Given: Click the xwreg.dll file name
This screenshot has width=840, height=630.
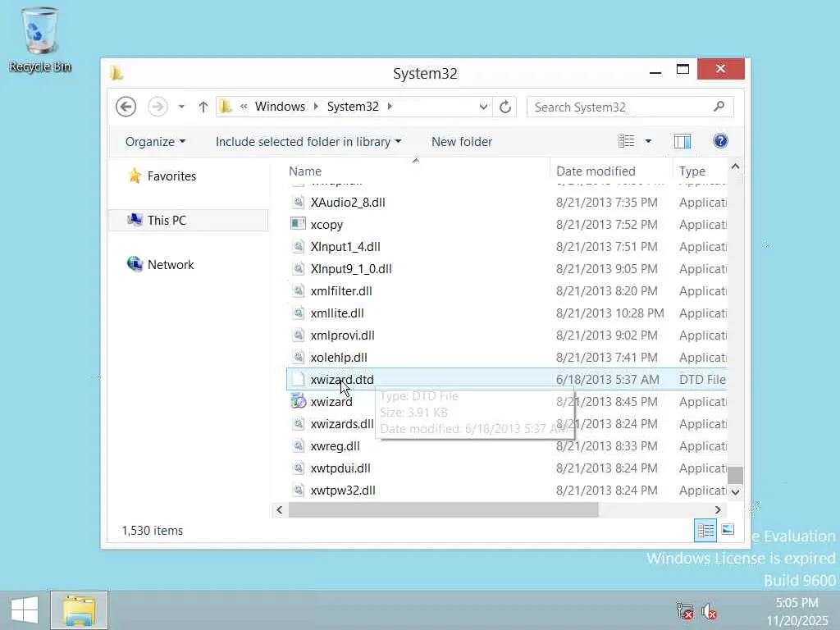Looking at the screenshot, I should pyautogui.click(x=335, y=445).
